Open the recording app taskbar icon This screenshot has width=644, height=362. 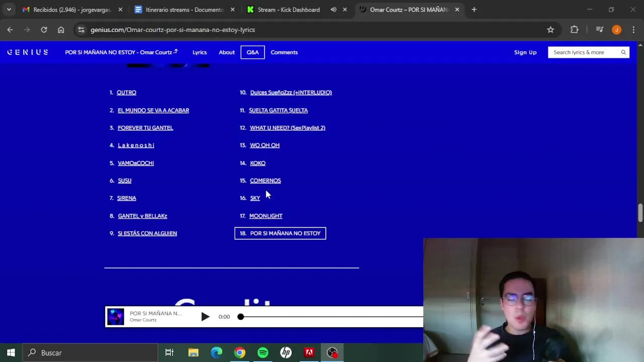[x=332, y=353]
